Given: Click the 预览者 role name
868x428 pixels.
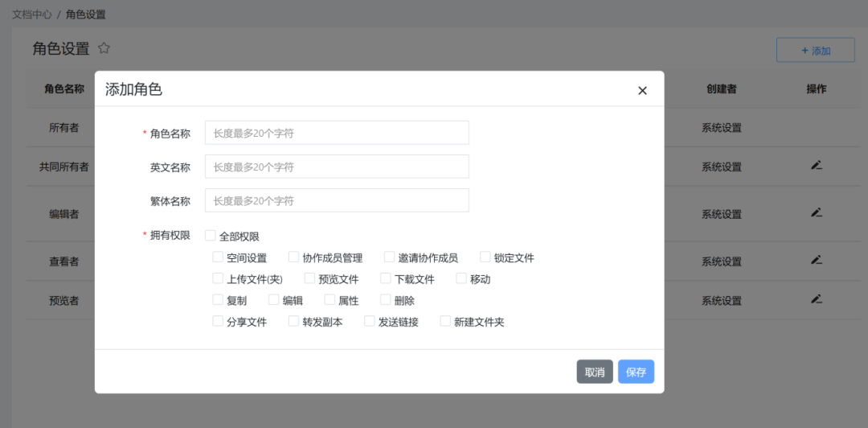Looking at the screenshot, I should pos(64,301).
